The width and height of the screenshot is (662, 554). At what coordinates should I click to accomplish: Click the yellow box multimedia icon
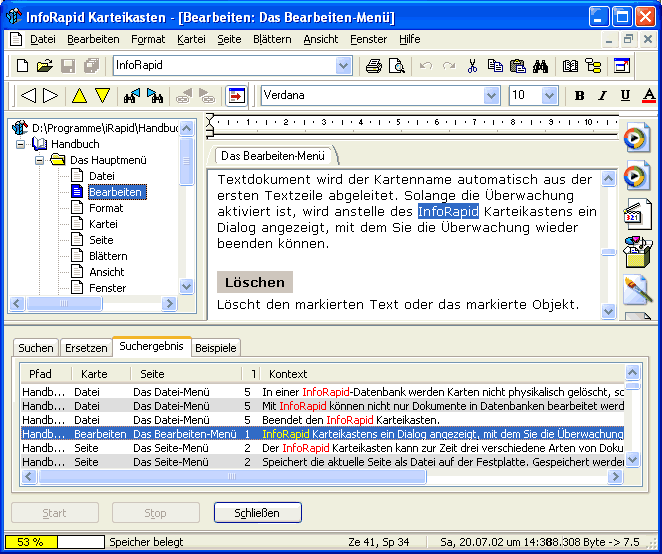(637, 252)
